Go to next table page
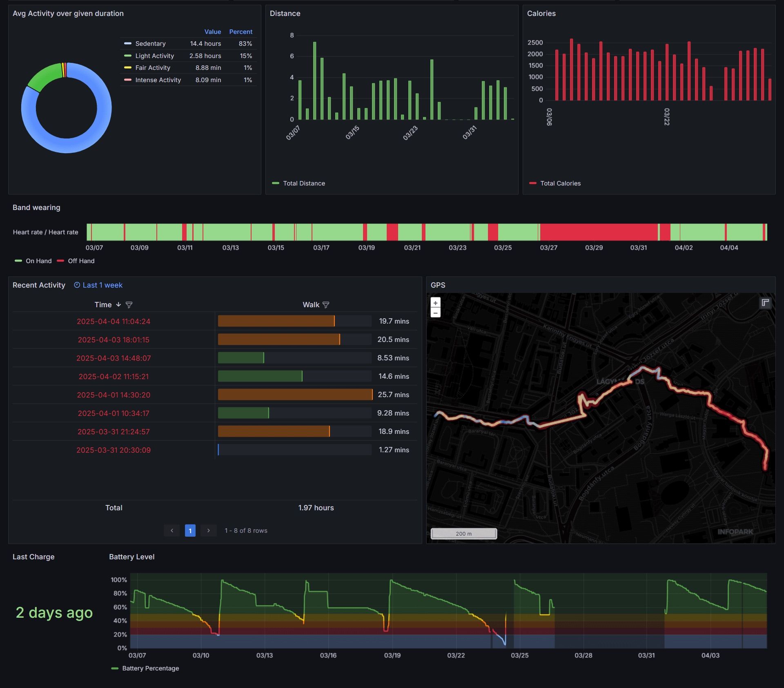Screen dimensions: 784x688 [209, 530]
